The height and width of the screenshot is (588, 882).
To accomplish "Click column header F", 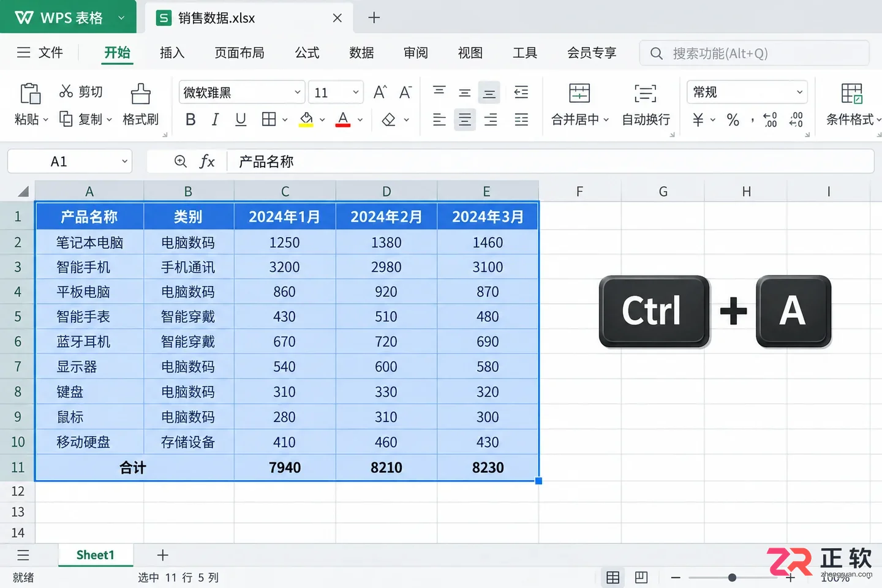I will pyautogui.click(x=579, y=192).
